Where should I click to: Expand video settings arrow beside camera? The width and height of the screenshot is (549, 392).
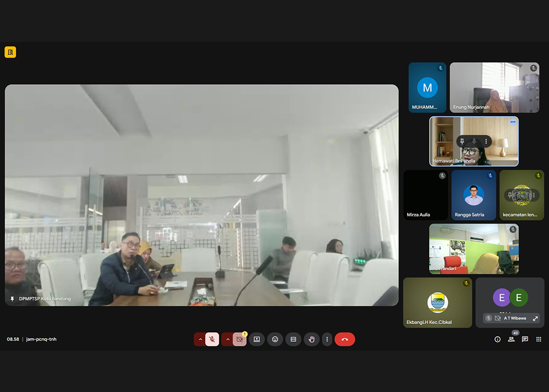[x=227, y=339]
